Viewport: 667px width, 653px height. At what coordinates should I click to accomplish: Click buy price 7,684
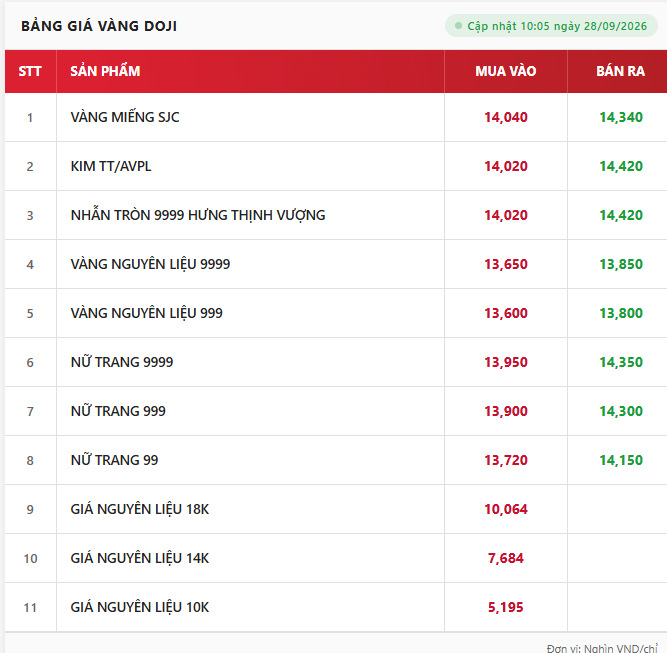coord(506,558)
